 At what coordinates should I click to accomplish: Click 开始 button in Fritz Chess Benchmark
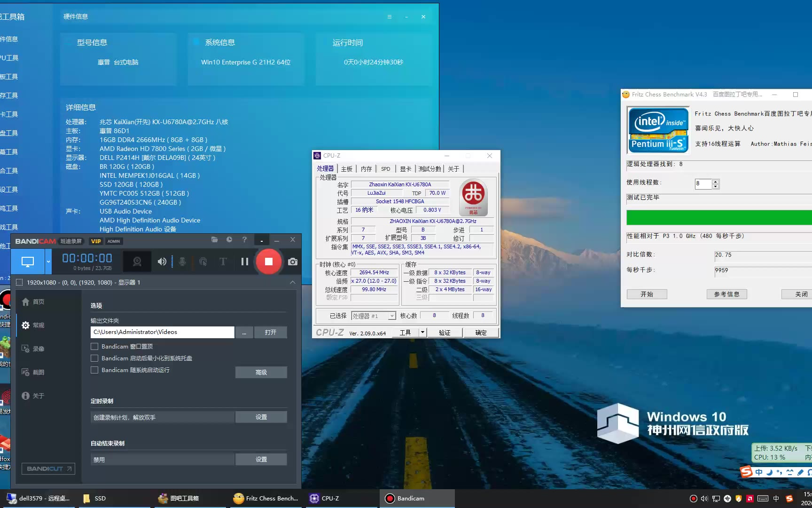pyautogui.click(x=647, y=294)
